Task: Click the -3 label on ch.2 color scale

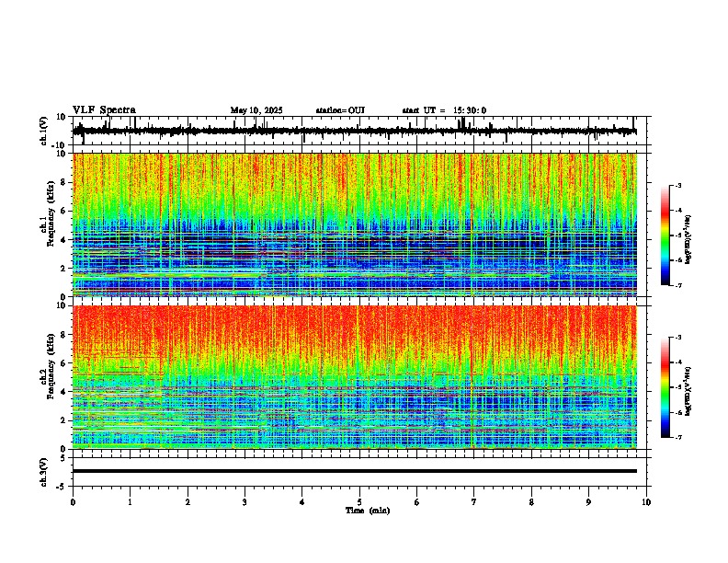Action: (678, 338)
